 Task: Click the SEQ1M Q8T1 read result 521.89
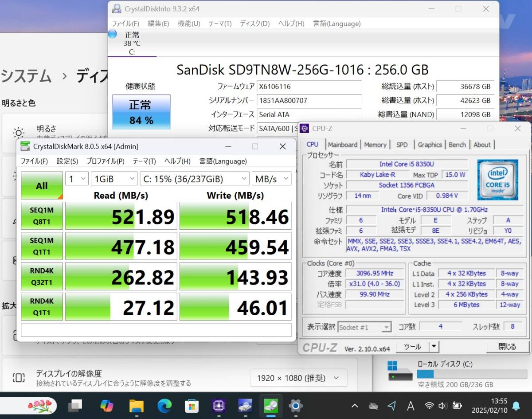pyautogui.click(x=121, y=216)
